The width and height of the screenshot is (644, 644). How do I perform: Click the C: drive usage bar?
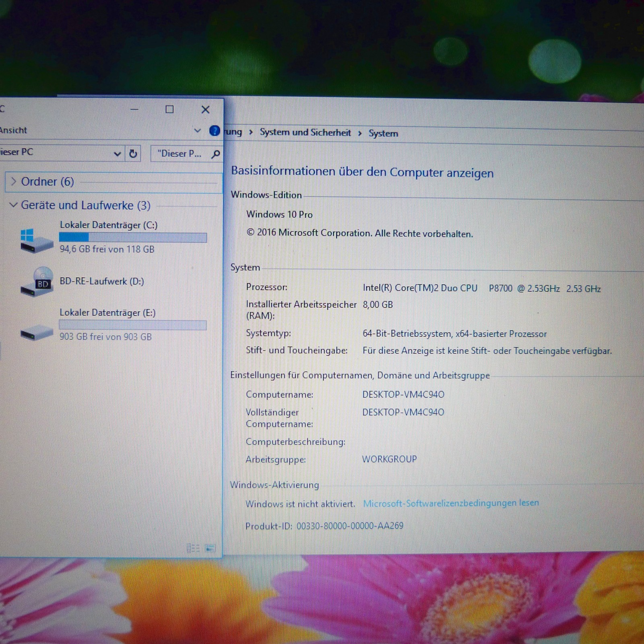(133, 237)
